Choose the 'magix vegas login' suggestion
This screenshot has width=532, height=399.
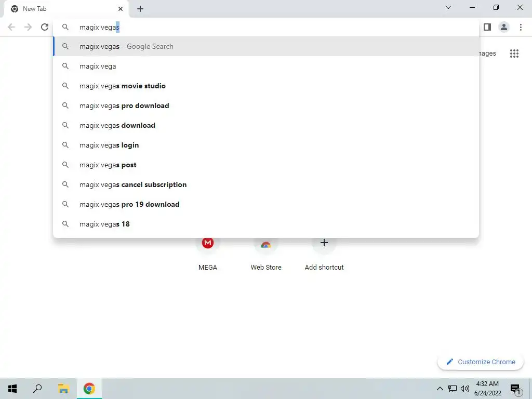[266, 145]
